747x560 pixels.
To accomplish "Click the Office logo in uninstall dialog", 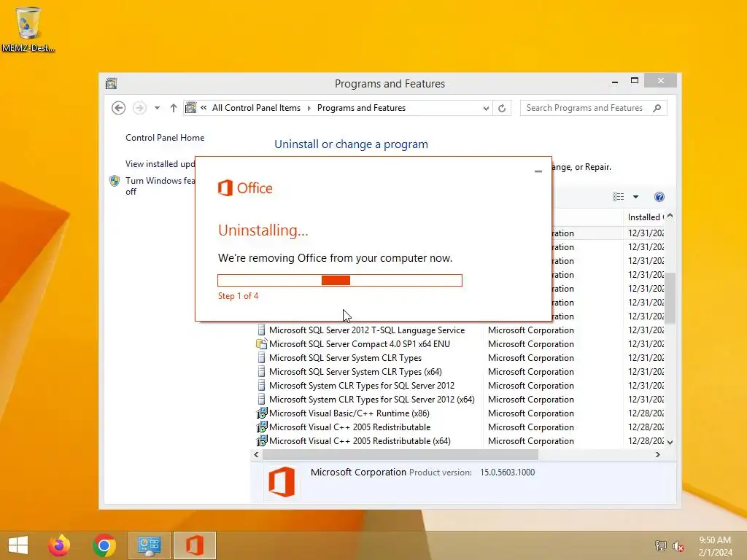I will point(245,188).
